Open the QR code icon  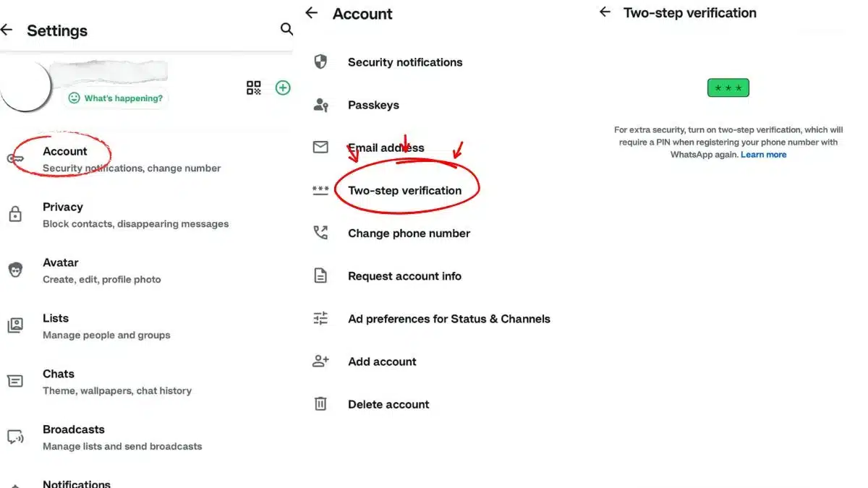254,88
